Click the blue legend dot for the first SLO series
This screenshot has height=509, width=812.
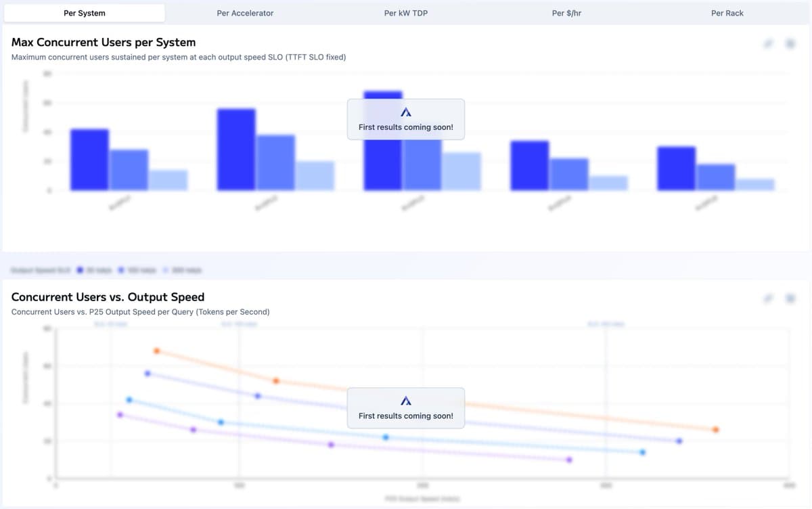(x=80, y=269)
